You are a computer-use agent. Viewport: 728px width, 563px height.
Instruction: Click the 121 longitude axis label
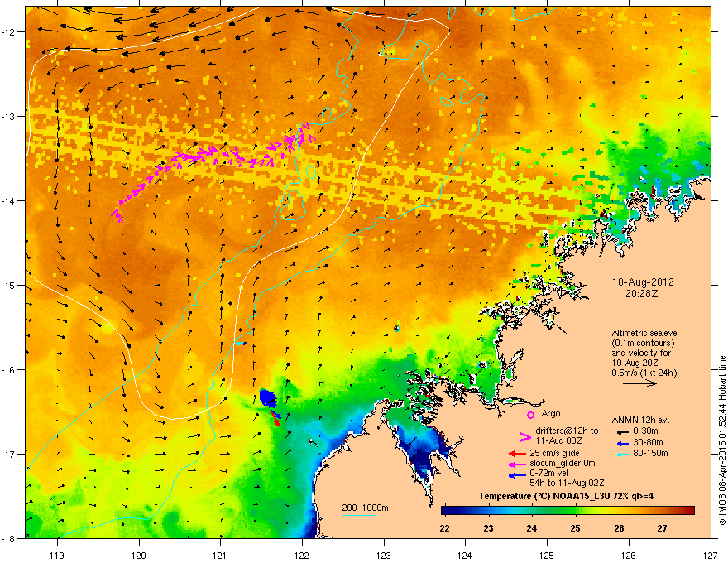(x=221, y=556)
